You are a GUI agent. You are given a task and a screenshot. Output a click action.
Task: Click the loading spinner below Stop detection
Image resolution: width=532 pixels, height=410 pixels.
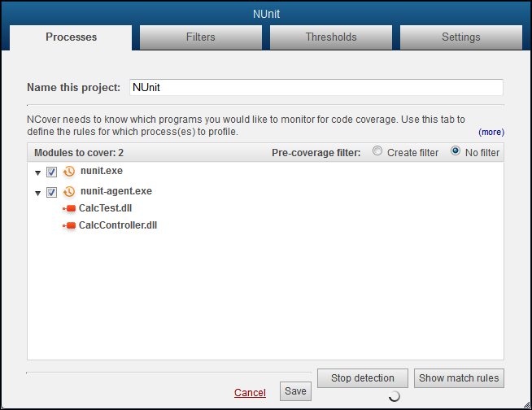pyautogui.click(x=395, y=396)
